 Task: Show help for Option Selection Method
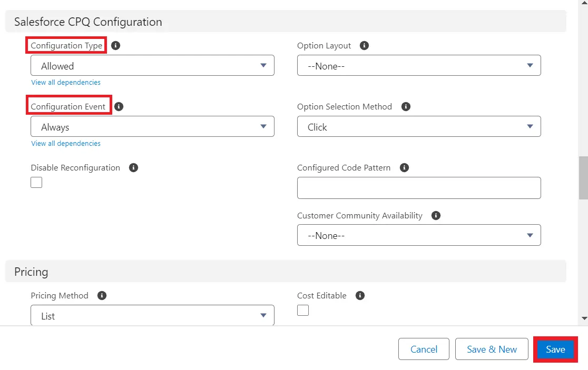coord(406,107)
